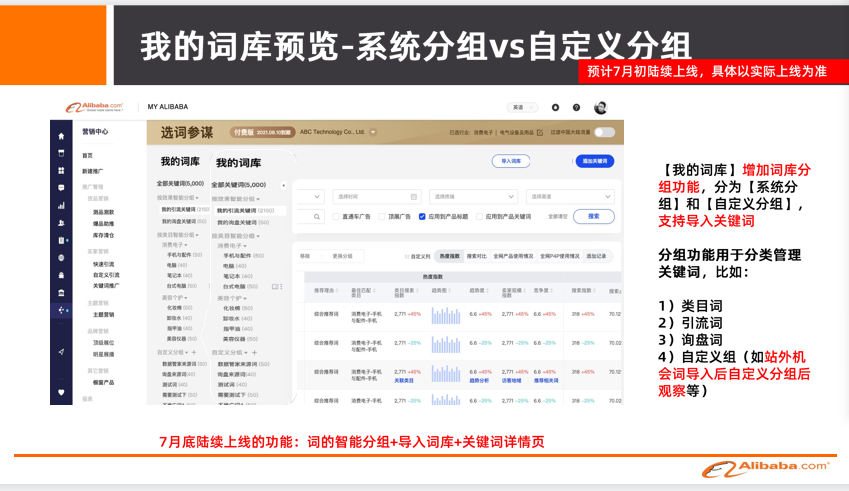Toggle the 过滤中国大陆流量 switch
Image resolution: width=849 pixels, height=491 pixels.
pos(604,132)
